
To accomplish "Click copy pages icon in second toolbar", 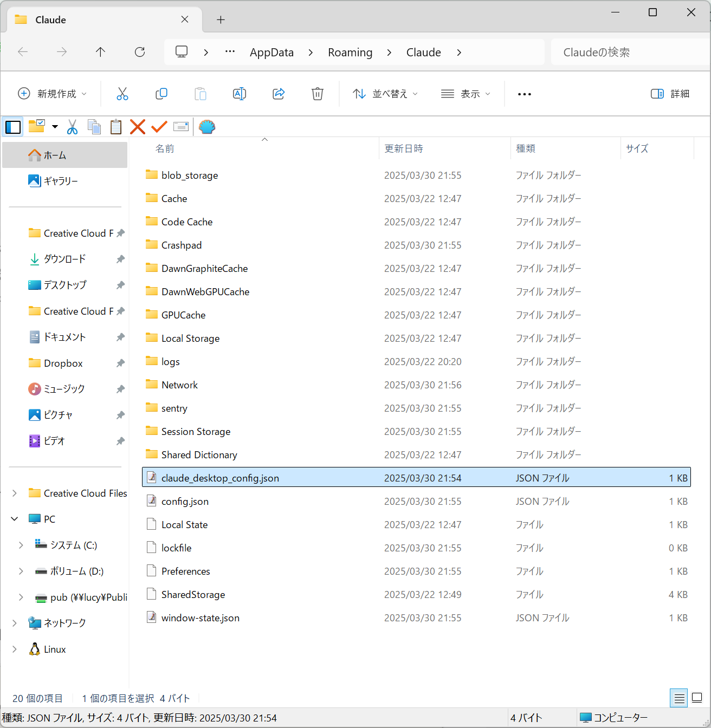I will click(94, 127).
